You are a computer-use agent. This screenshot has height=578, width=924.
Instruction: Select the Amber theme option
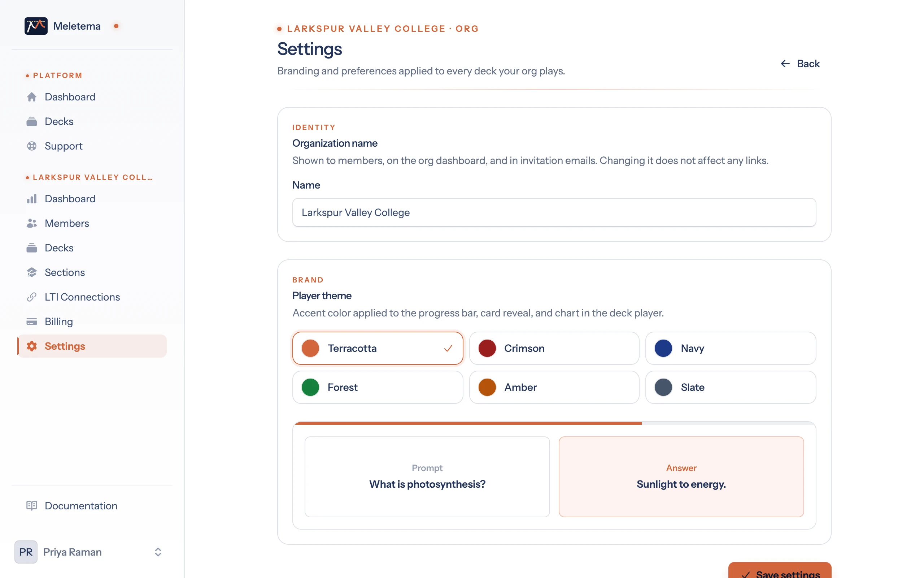click(x=554, y=387)
